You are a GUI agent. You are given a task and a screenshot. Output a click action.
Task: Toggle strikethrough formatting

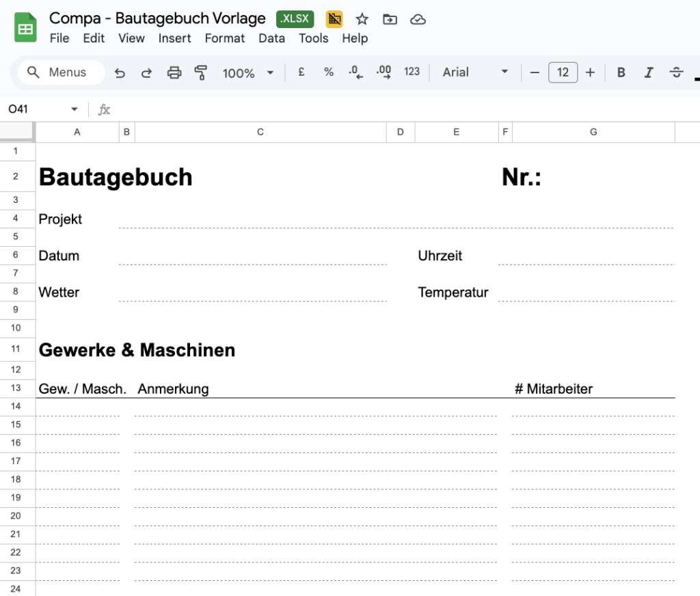[676, 72]
